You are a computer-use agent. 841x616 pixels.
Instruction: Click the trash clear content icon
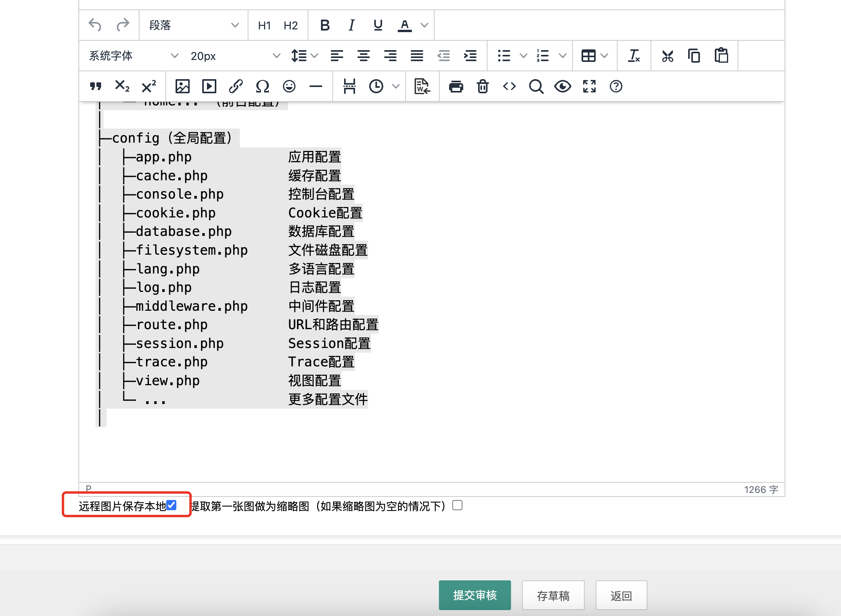click(x=482, y=86)
